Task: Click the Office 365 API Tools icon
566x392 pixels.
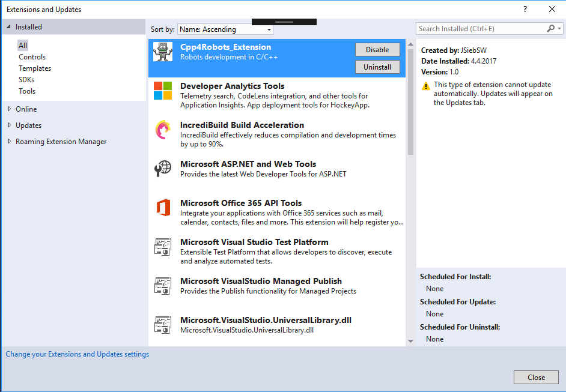Action: tap(163, 207)
